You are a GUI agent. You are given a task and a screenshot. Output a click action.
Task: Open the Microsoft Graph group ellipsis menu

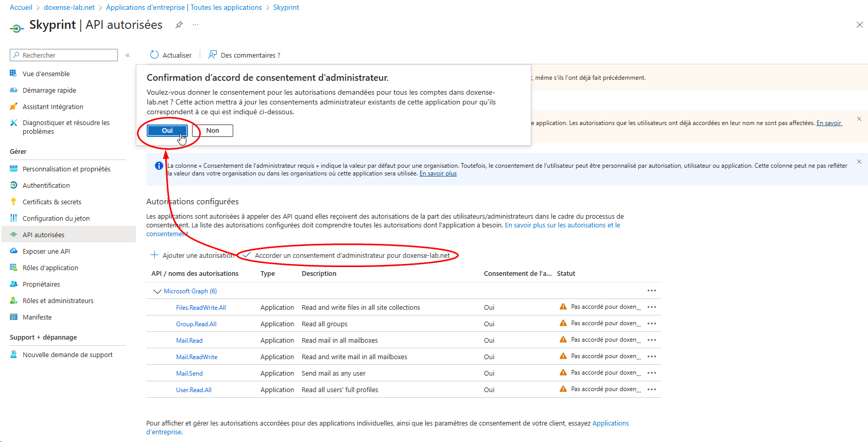pos(652,291)
